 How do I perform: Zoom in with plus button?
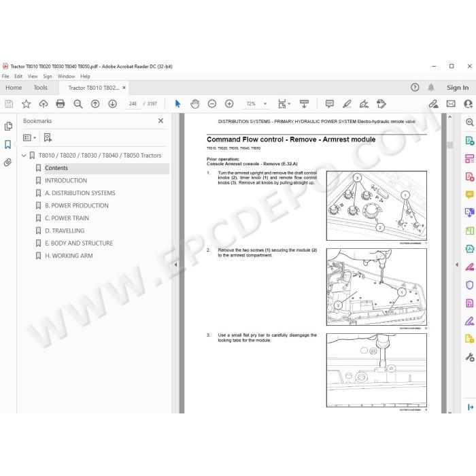click(x=229, y=104)
